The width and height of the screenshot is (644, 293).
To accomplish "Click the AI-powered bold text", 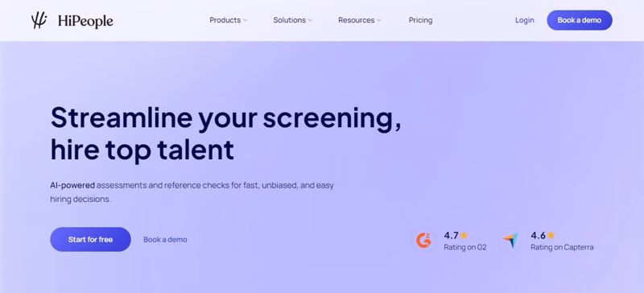I will pyautogui.click(x=72, y=185).
